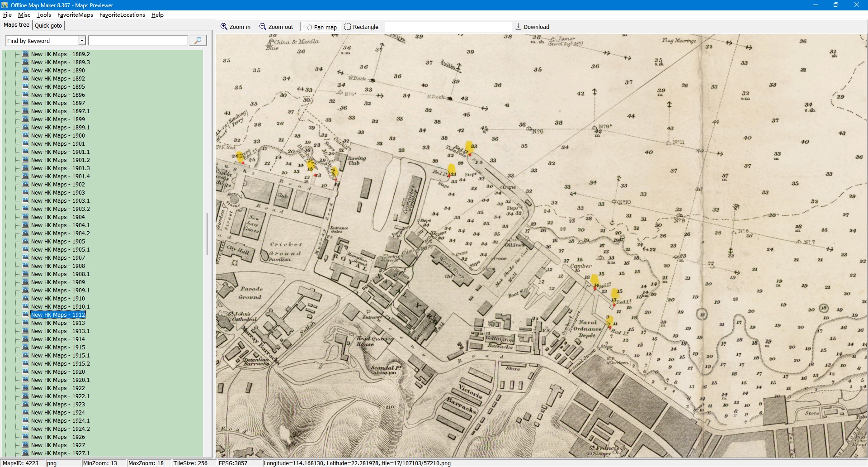Click the map icon beside New HK Maps - 1900
Image resolution: width=868 pixels, height=467 pixels.
[25, 135]
